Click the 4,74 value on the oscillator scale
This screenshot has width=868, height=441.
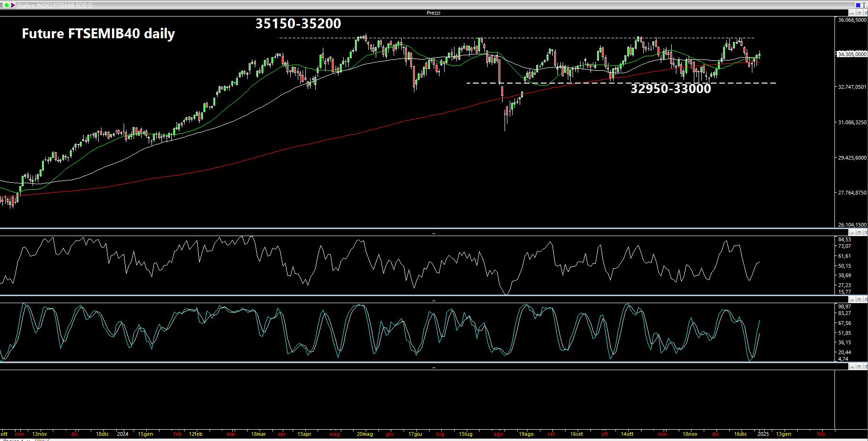[843, 359]
